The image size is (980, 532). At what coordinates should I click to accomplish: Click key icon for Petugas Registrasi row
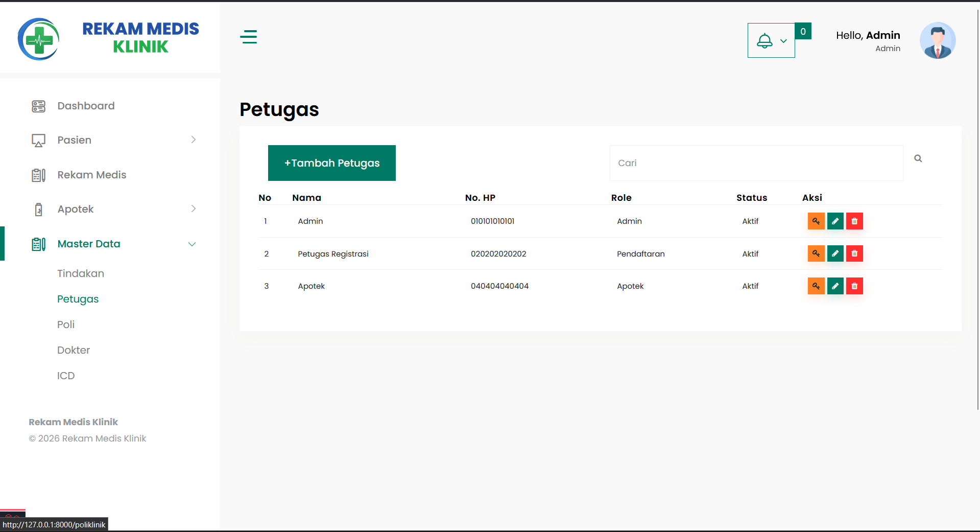tap(816, 253)
